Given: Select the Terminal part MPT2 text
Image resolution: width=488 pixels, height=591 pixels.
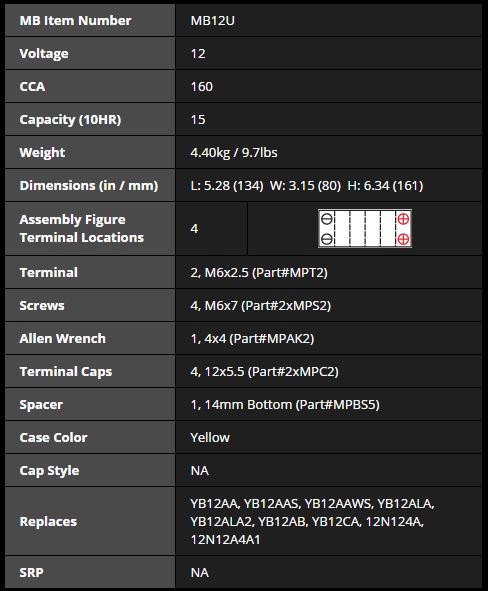Looking at the screenshot, I should (x=259, y=273).
